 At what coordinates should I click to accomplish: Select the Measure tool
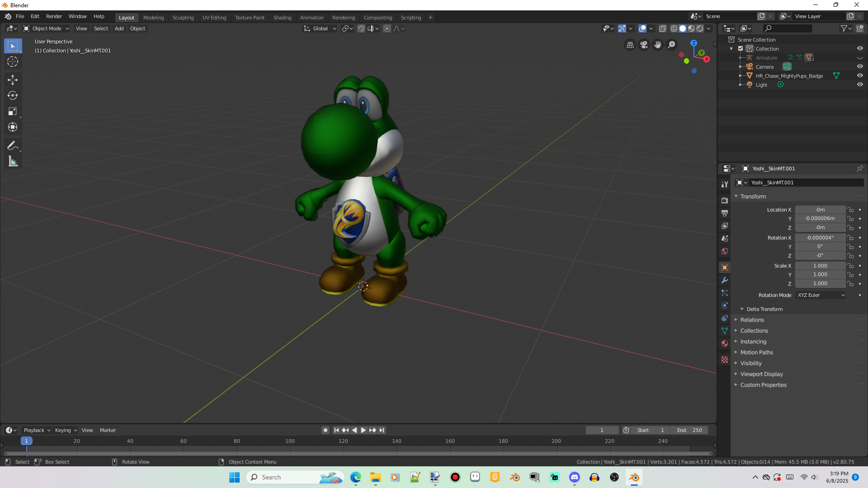tap(13, 161)
